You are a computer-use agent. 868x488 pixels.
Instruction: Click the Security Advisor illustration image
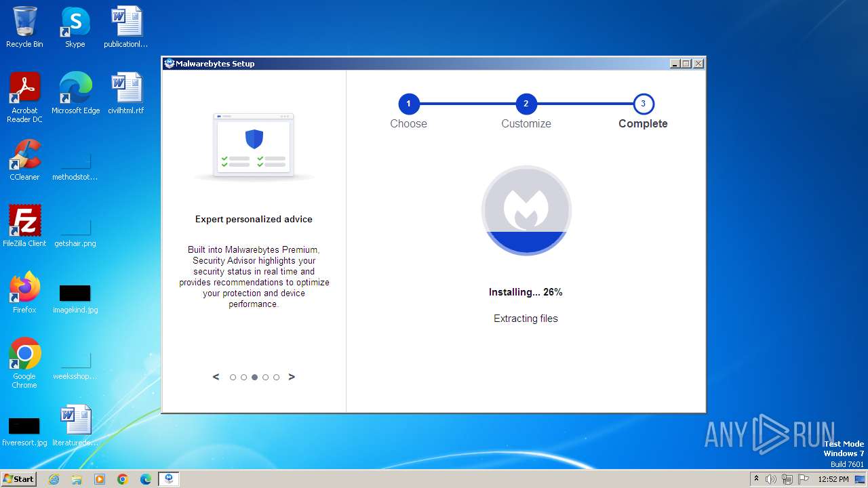tap(254, 146)
